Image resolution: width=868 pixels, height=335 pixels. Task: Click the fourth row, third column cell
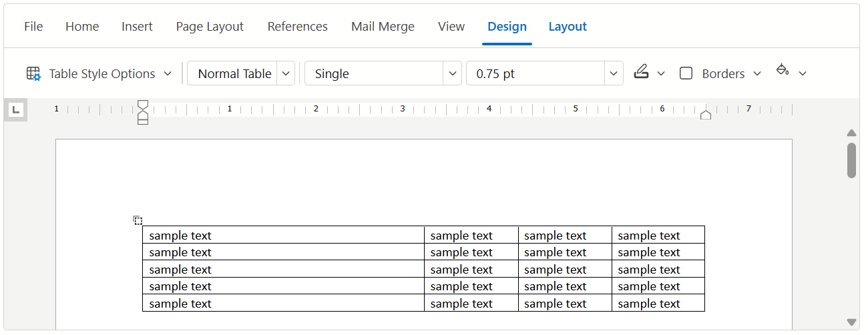click(565, 286)
